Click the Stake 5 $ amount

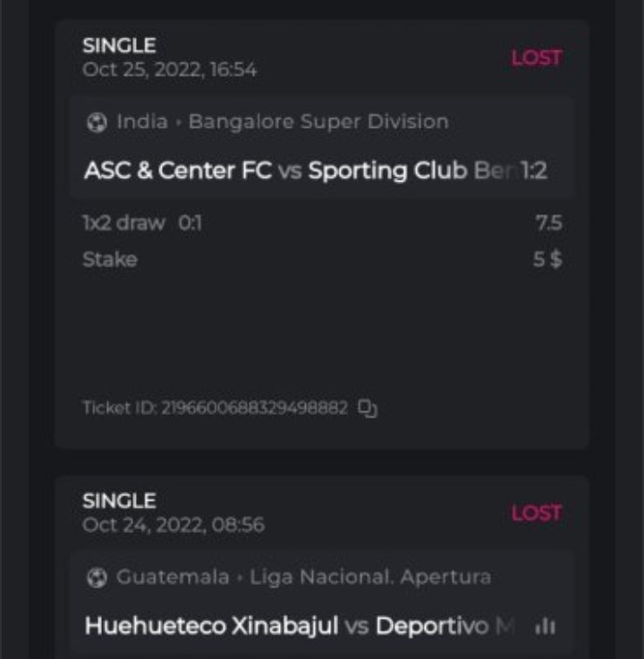[x=547, y=260]
